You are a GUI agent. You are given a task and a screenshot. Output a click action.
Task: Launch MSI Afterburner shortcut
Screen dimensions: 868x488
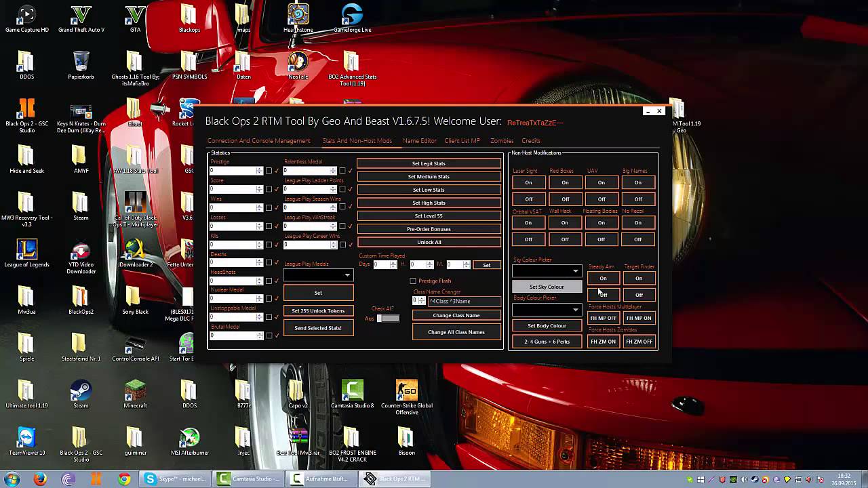point(189,441)
